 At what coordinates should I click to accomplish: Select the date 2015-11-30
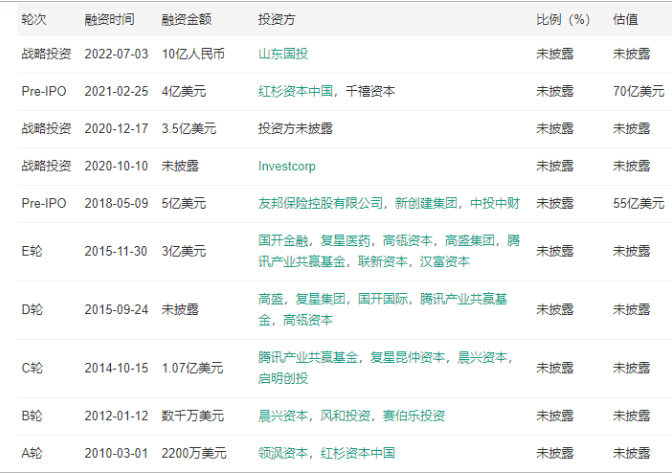coord(116,251)
